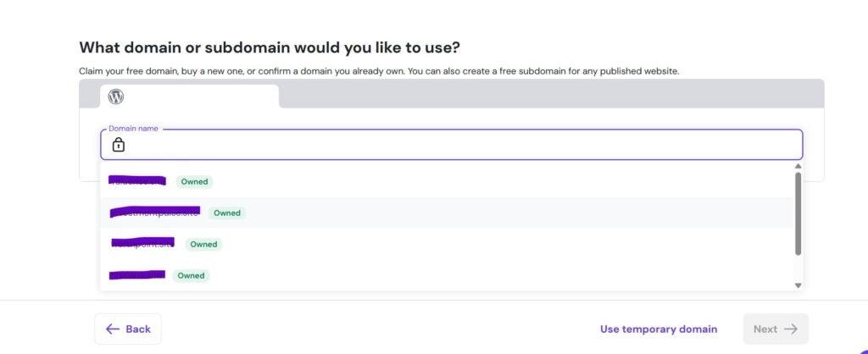This screenshot has width=868, height=354.
Task: Click the Back button
Action: click(x=128, y=329)
